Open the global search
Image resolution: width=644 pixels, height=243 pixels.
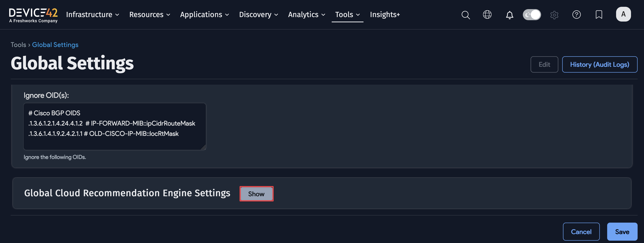click(x=465, y=15)
